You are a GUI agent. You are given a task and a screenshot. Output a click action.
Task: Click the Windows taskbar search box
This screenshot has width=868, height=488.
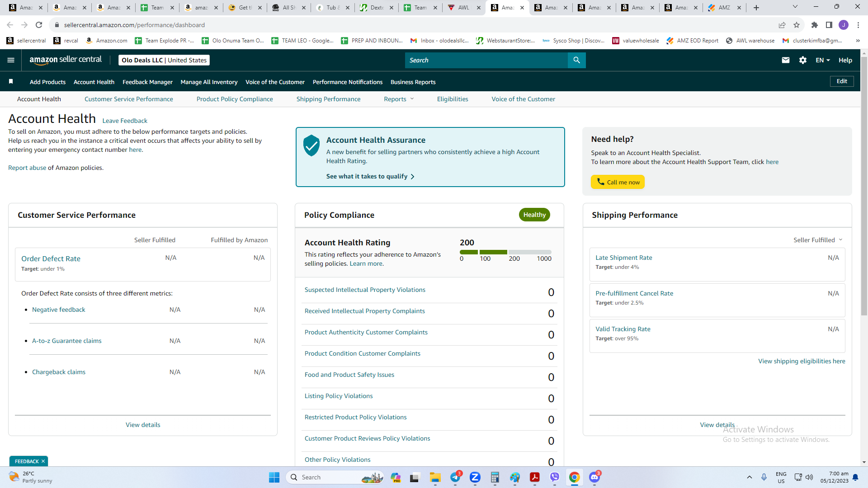pyautogui.click(x=335, y=477)
